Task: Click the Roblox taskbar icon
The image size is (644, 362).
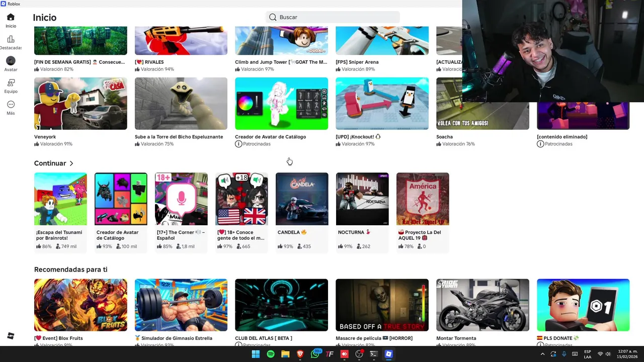Action: point(388,354)
